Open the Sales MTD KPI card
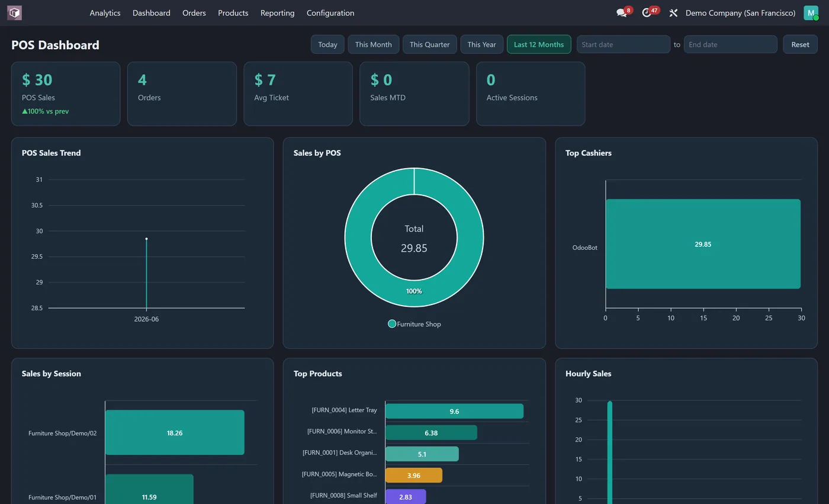829x504 pixels. 415,94
